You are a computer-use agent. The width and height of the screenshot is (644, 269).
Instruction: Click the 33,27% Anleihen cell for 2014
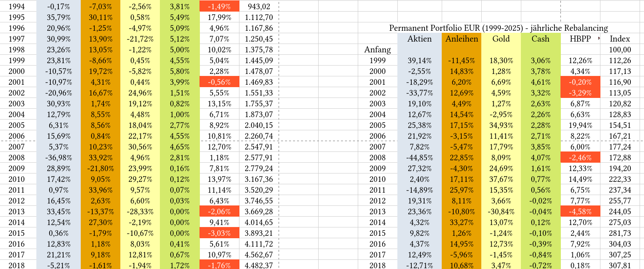461,222
